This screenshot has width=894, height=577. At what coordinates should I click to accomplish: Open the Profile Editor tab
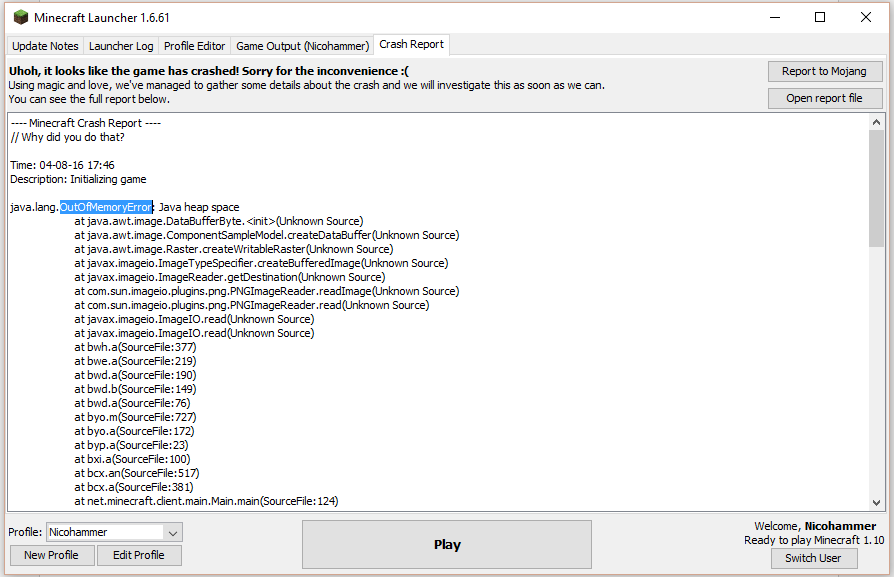click(x=194, y=46)
